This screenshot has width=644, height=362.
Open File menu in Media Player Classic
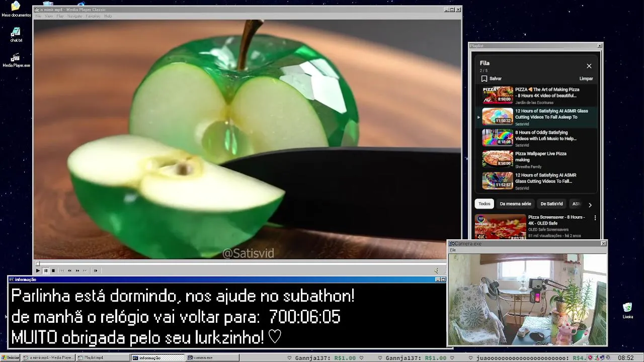(38, 16)
